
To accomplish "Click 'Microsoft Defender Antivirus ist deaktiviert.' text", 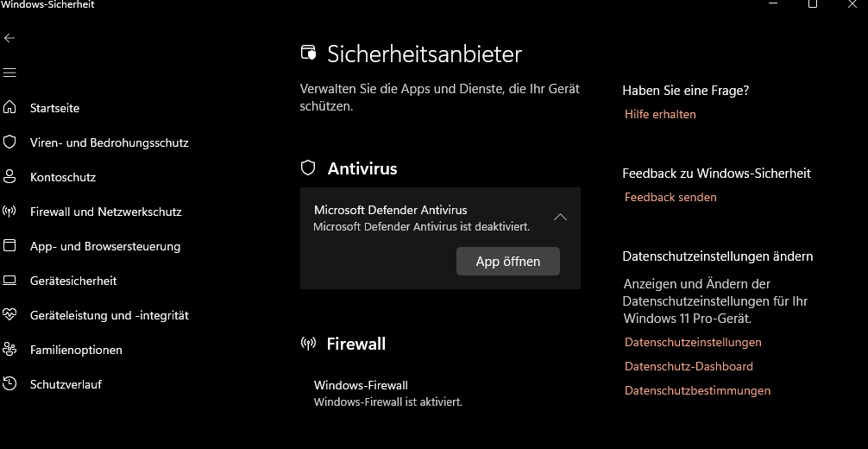I will click(421, 227).
